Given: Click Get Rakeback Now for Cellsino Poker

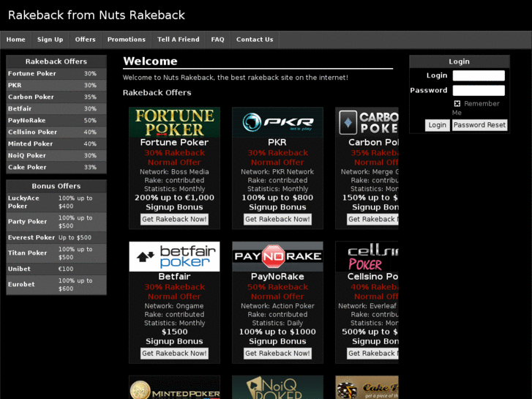Looking at the screenshot, I should coord(373,354).
